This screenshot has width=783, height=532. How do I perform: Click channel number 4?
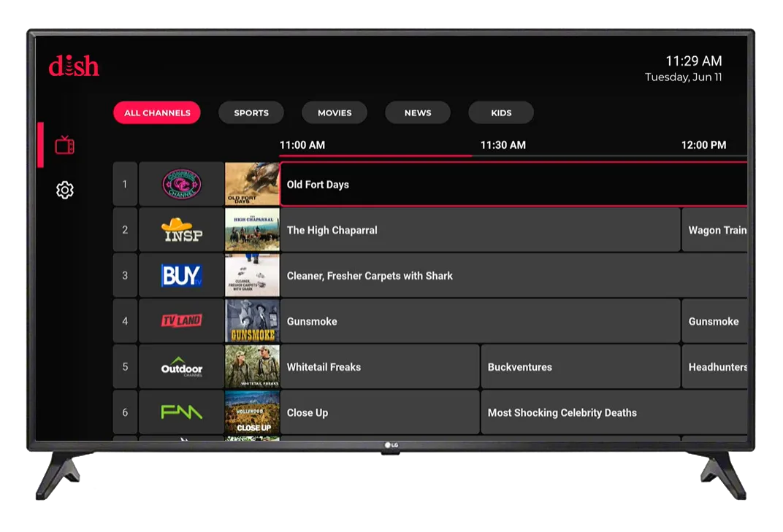(125, 321)
